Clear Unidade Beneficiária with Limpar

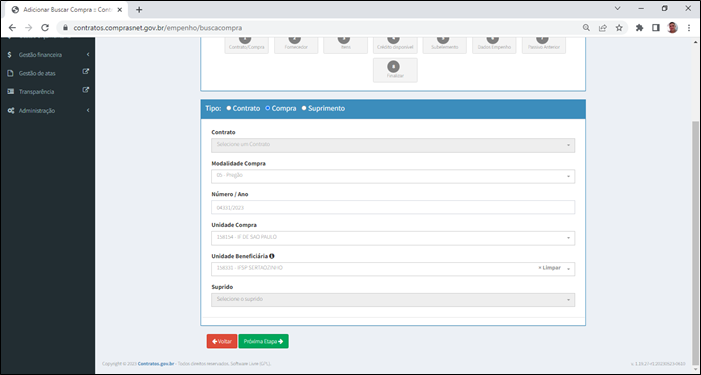(x=549, y=268)
